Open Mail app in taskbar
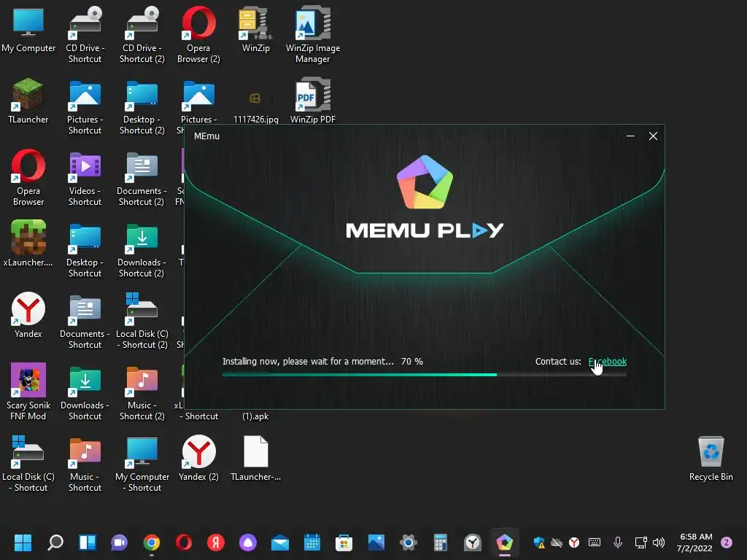Image resolution: width=747 pixels, height=560 pixels. pyautogui.click(x=280, y=542)
